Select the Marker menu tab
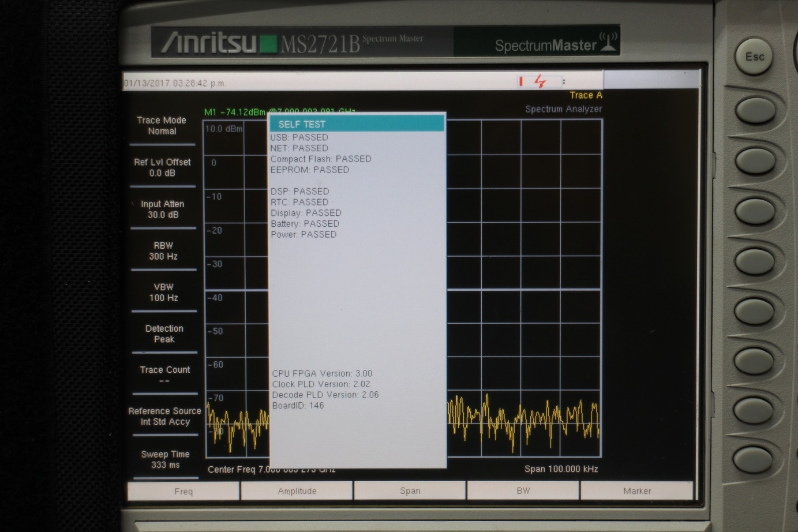The height and width of the screenshot is (532, 798). pos(637,490)
